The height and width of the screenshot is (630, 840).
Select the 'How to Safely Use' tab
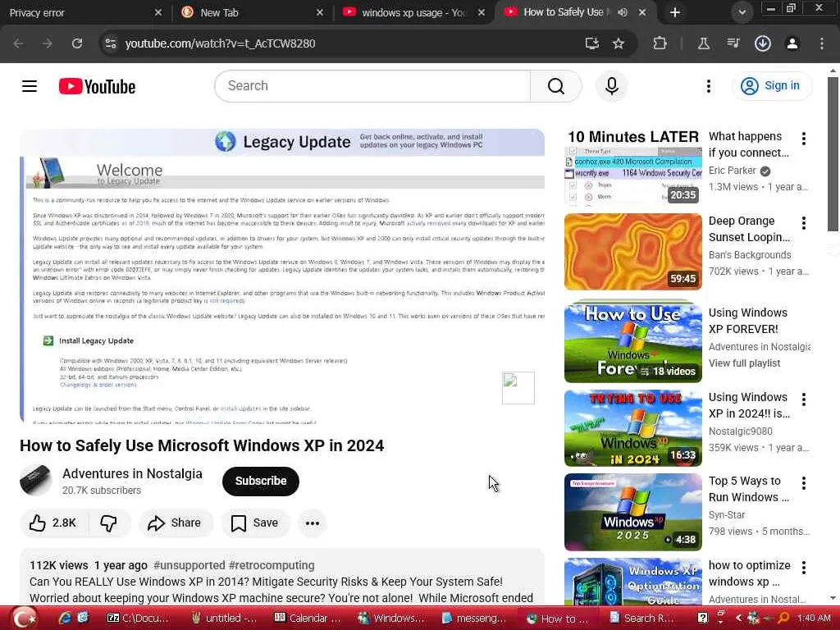pos(563,12)
